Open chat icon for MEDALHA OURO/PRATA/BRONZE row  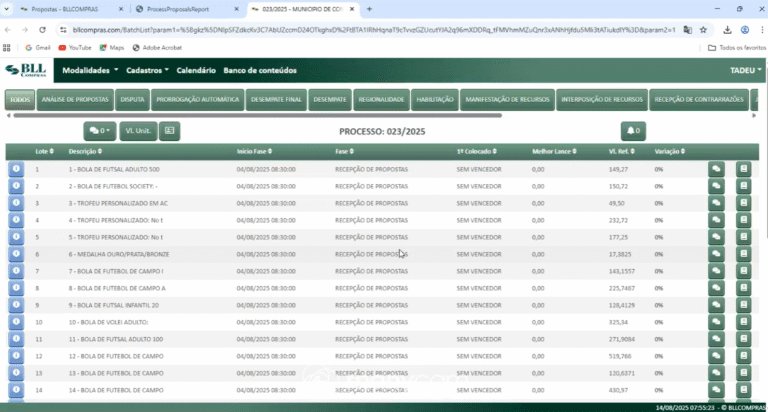(716, 254)
